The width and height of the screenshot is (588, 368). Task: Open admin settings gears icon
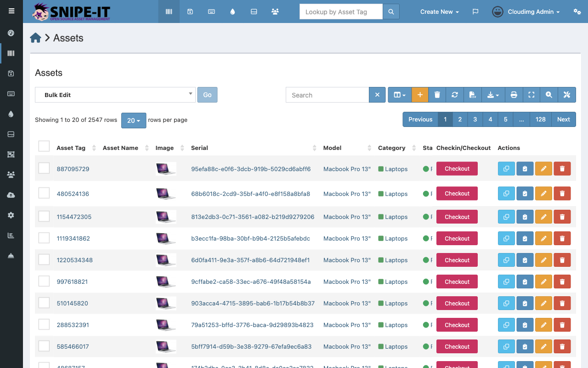(577, 11)
